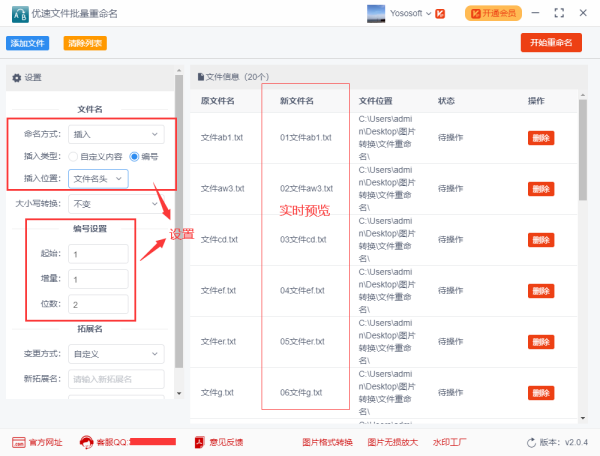Open the 大小写转换 dropdown

116,203
